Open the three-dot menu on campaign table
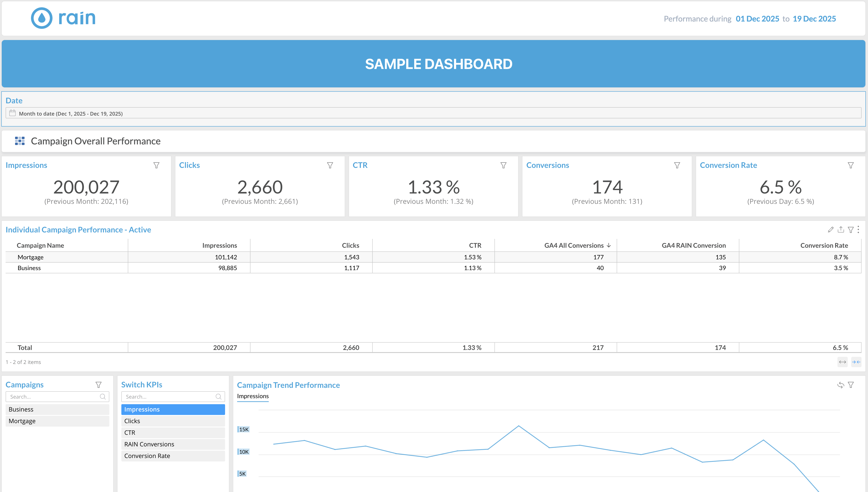 click(858, 230)
